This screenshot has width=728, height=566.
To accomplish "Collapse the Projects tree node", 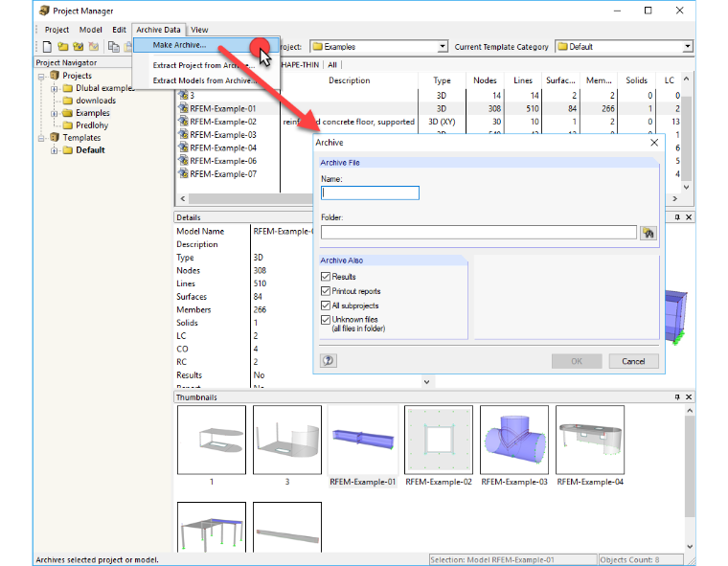I will coord(41,77).
